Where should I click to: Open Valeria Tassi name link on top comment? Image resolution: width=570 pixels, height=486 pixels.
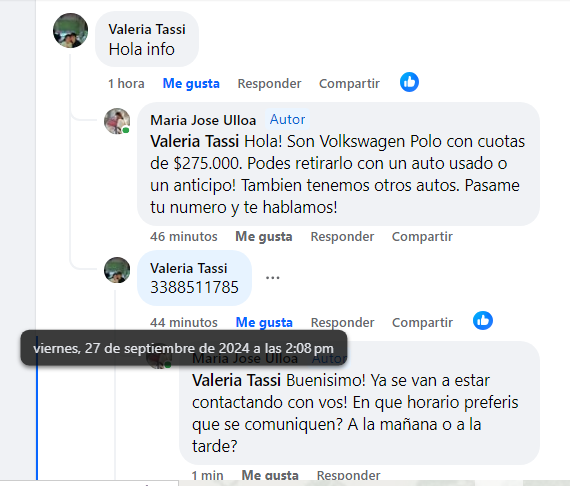(147, 29)
